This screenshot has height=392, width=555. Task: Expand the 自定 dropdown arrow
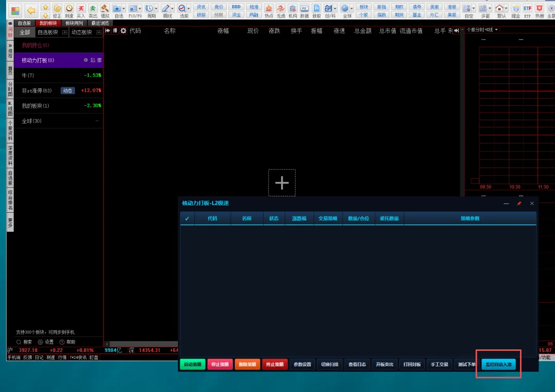pos(474,9)
